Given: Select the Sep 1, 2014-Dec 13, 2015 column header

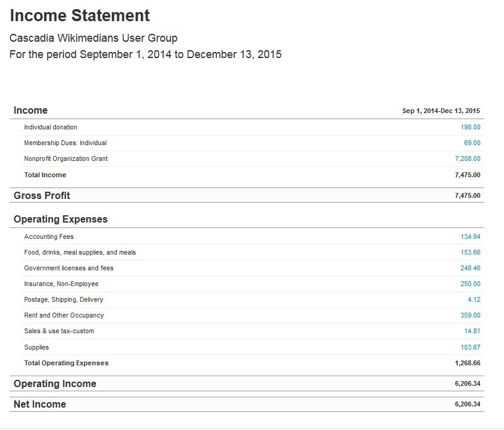Looking at the screenshot, I should click(441, 111).
